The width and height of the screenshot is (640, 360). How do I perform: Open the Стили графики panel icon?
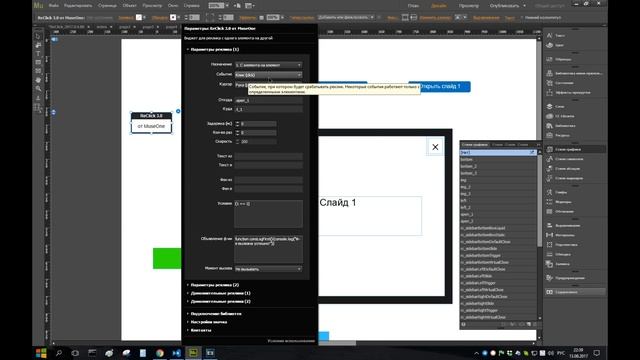pos(549,149)
